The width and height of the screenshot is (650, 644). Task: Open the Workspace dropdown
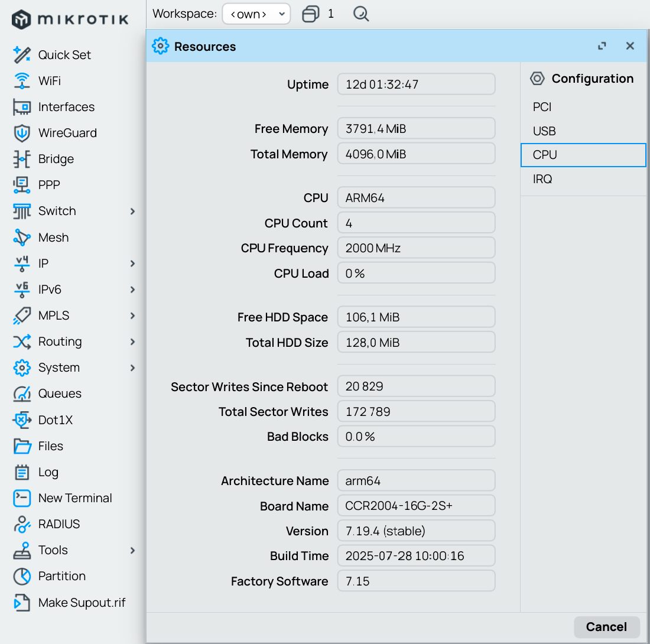click(256, 14)
